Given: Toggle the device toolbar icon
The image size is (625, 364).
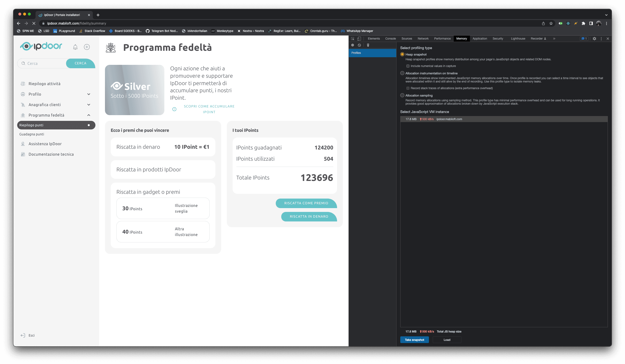Looking at the screenshot, I should coord(359,39).
